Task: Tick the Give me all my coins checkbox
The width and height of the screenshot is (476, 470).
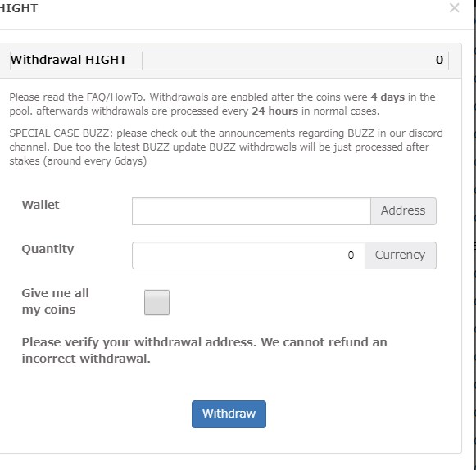Action: pos(156,302)
